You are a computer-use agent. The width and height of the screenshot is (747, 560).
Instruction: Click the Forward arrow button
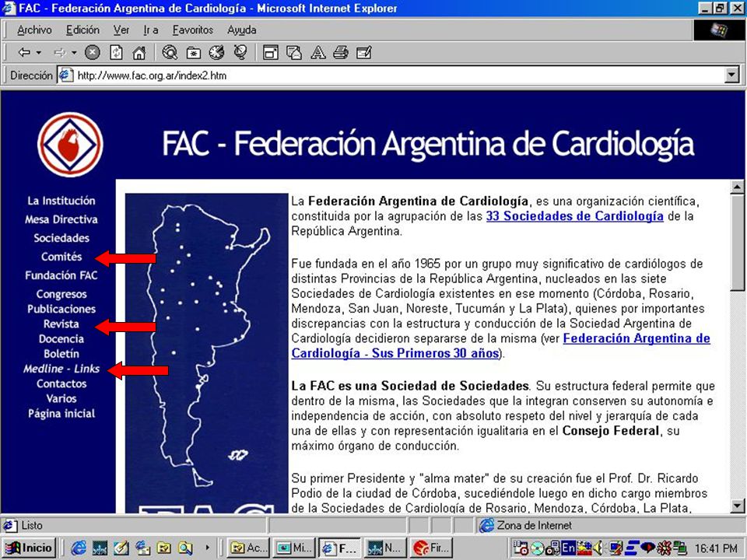59,52
